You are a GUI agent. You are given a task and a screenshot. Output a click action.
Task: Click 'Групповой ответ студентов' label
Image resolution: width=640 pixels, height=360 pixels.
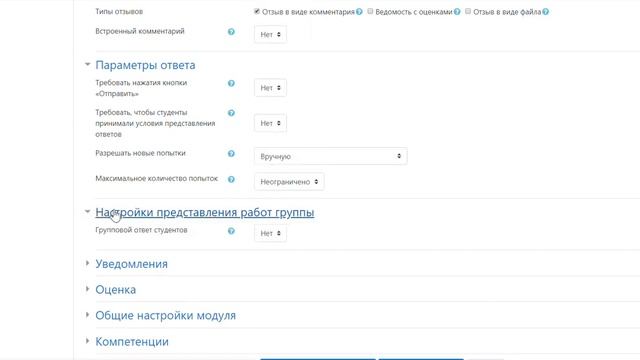click(141, 230)
